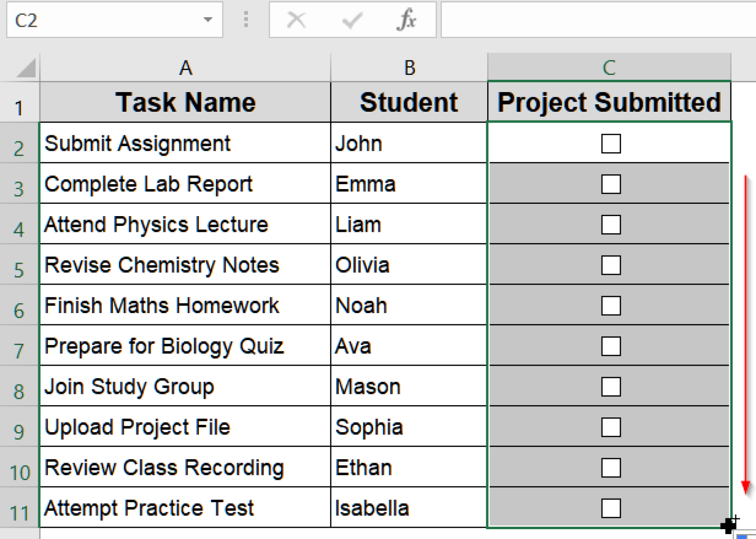This screenshot has height=539, width=756.
Task: Select column A header
Action: tap(185, 68)
